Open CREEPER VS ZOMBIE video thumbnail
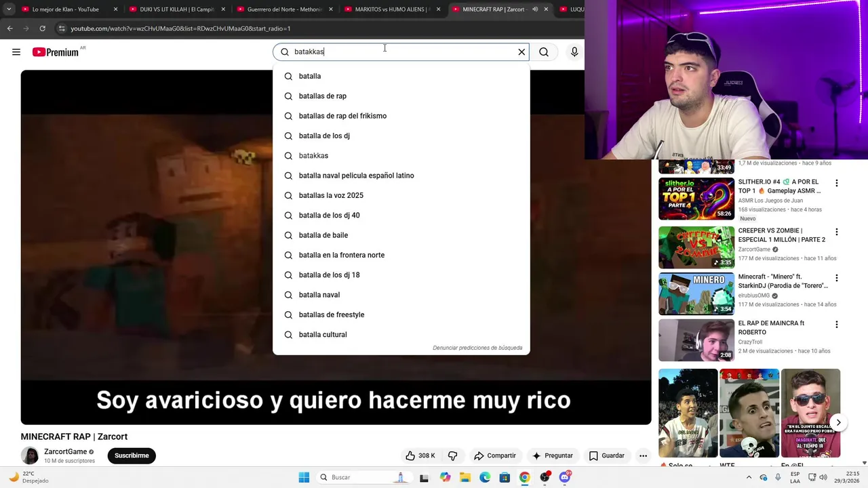 point(696,247)
